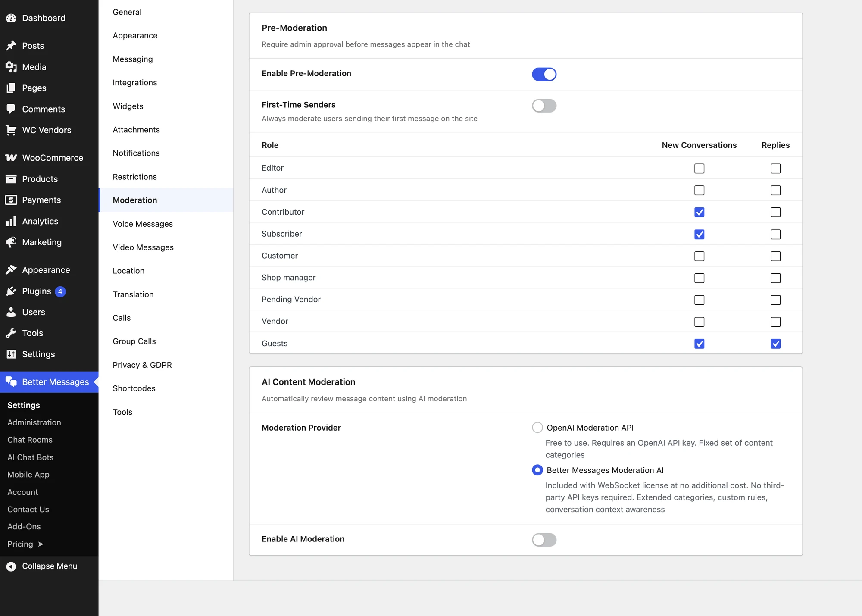This screenshot has width=862, height=616.
Task: Click the Users person icon
Action: (11, 312)
